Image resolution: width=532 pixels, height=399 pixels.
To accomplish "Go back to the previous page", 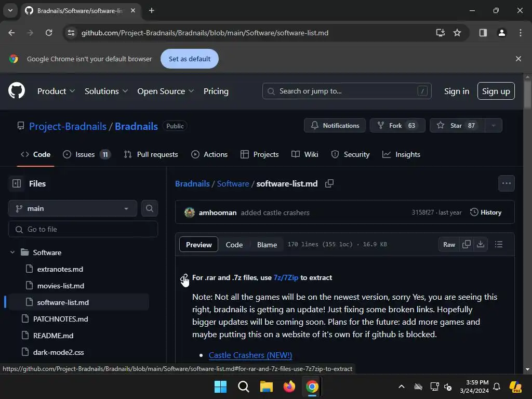I will 11,33.
